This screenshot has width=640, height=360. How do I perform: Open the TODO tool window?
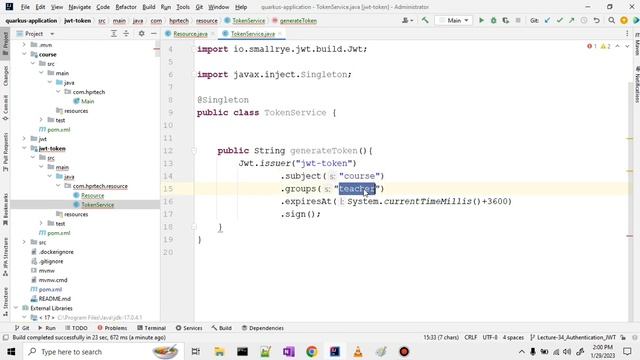pos(76,328)
